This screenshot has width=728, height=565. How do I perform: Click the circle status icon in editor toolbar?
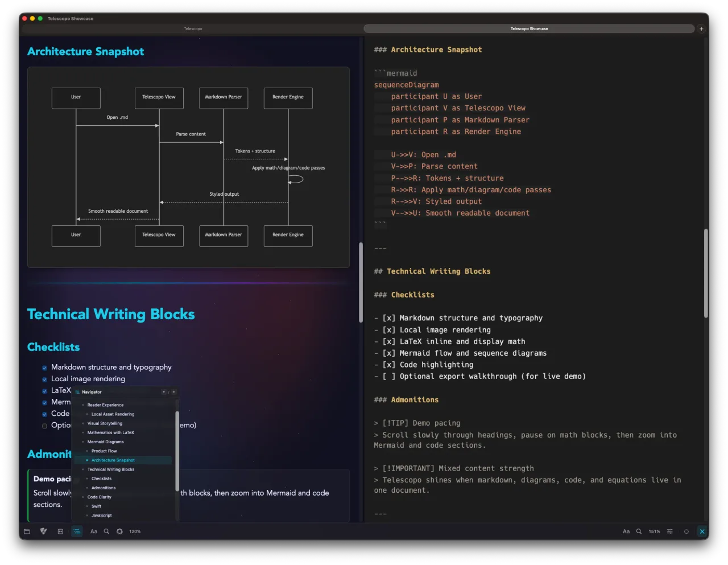pos(686,531)
